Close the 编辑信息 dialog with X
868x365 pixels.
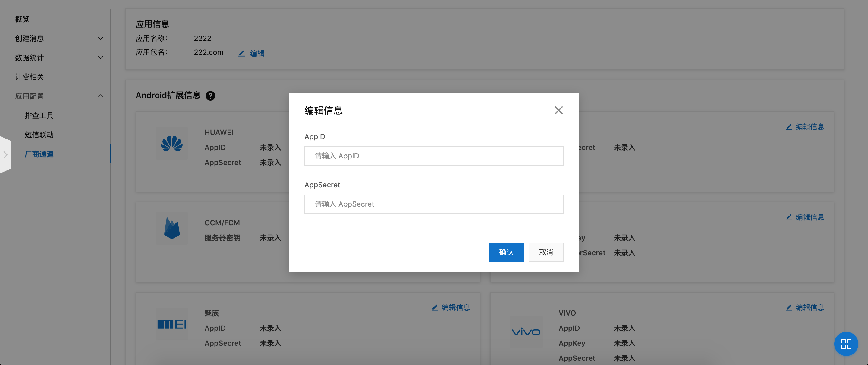558,110
